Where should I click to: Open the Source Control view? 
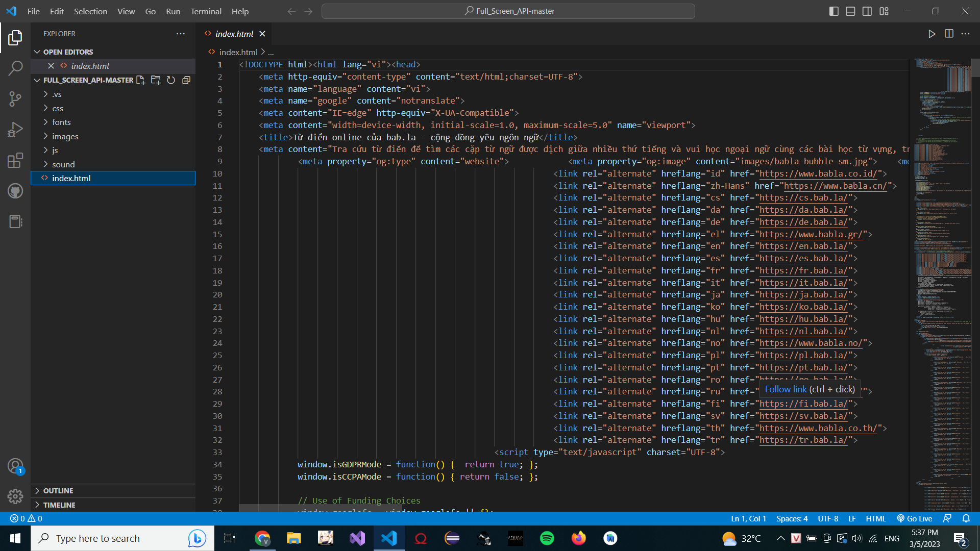(15, 99)
